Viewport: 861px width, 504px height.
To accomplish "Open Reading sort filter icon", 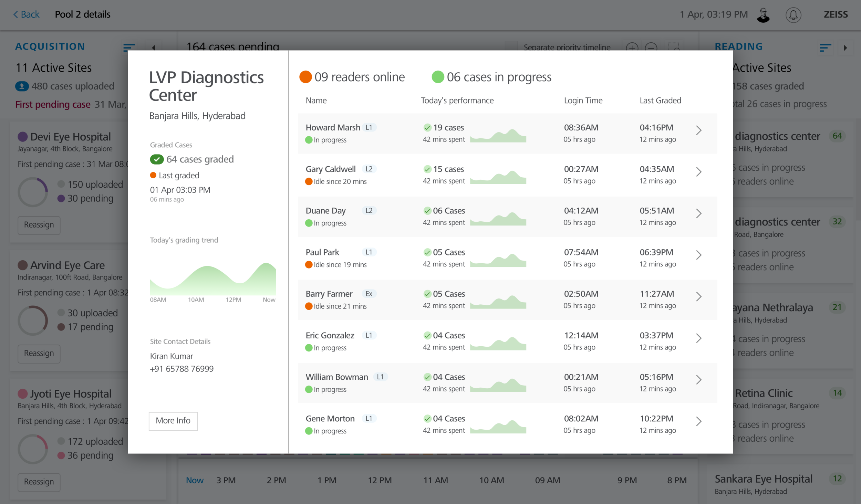I will point(826,48).
